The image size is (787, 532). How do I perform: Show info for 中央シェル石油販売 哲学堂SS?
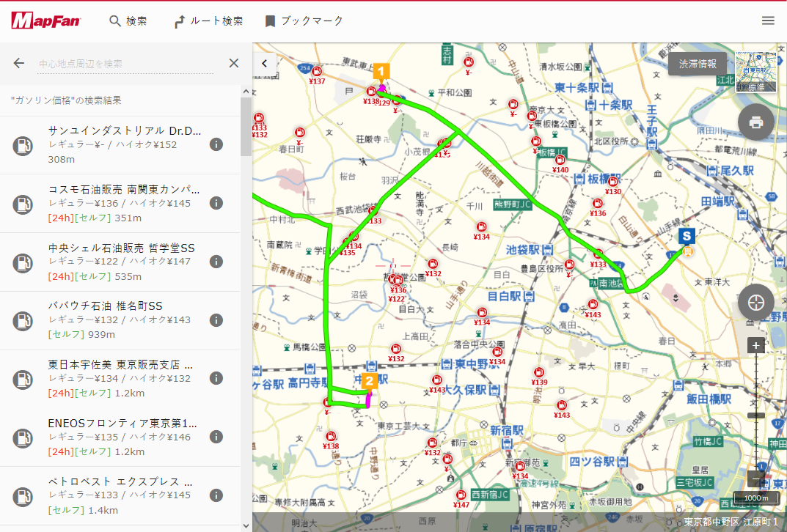pos(216,262)
